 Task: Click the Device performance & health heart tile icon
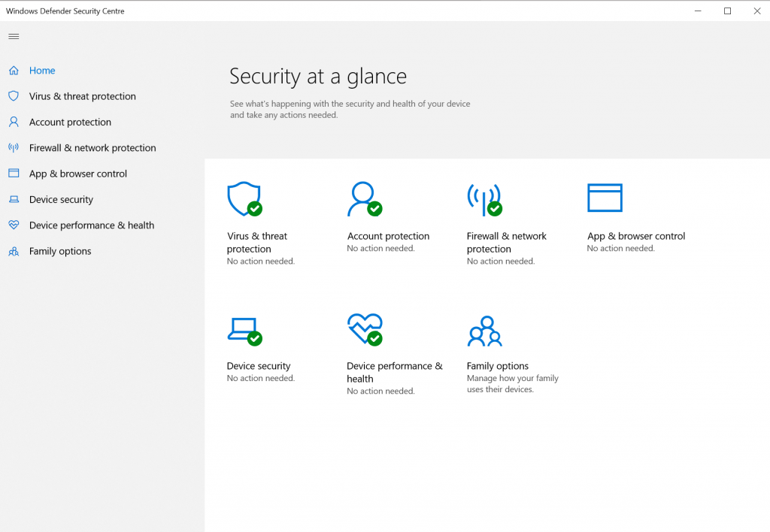(365, 329)
